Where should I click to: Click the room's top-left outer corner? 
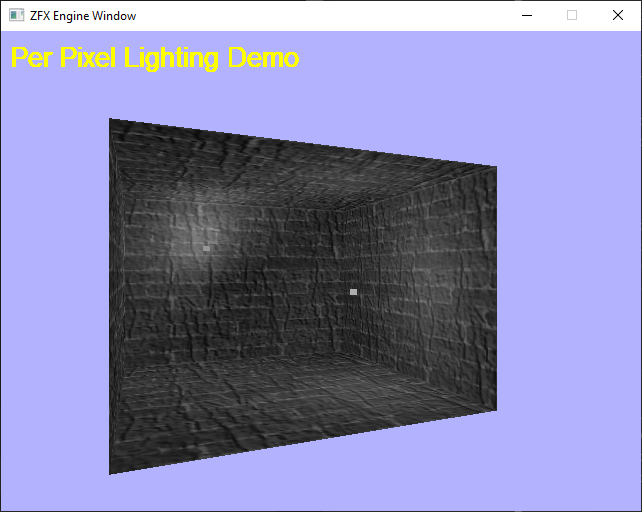[110, 120]
